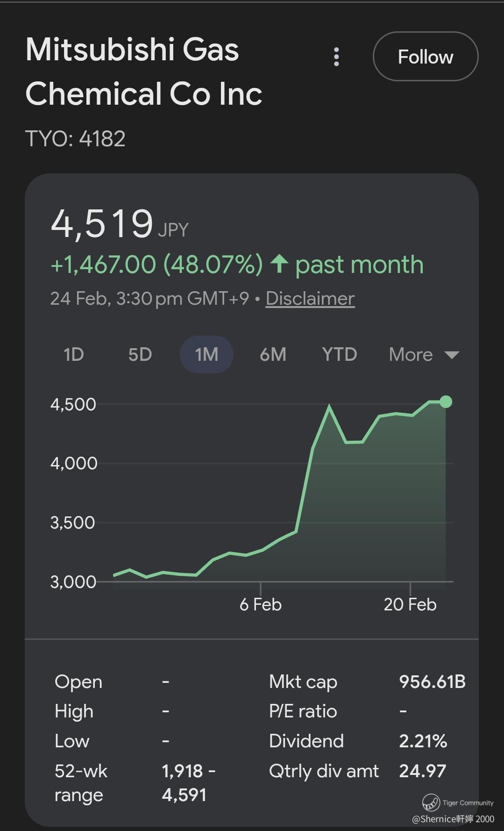Click the green up arrow icon
Screen dimensions: 504x831
click(x=279, y=264)
